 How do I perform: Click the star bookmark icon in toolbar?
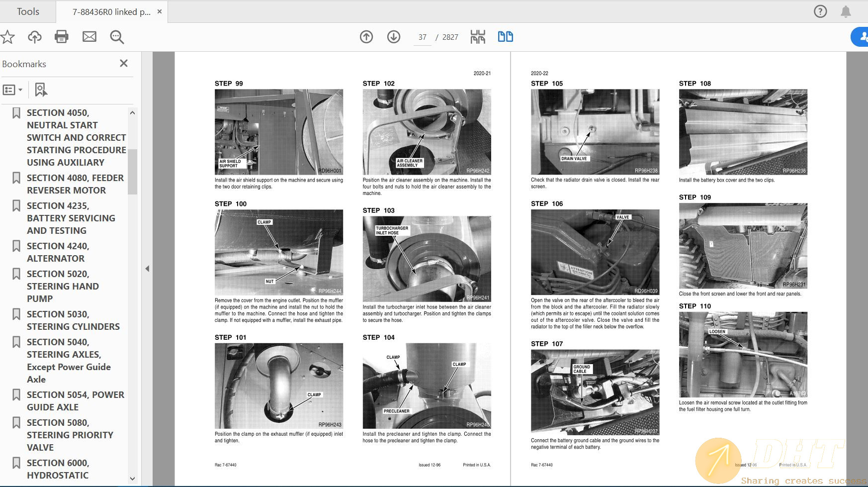(7, 37)
